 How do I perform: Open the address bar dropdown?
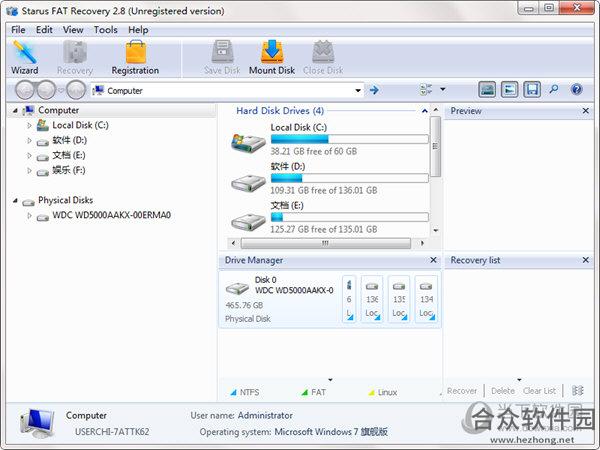(x=358, y=91)
